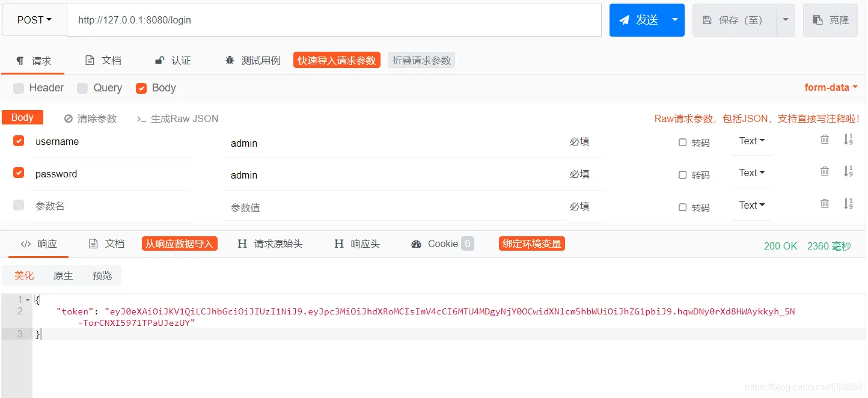Viewport: 868px width, 398px height.
Task: Open the 请求原始头 tab
Action: 270,243
